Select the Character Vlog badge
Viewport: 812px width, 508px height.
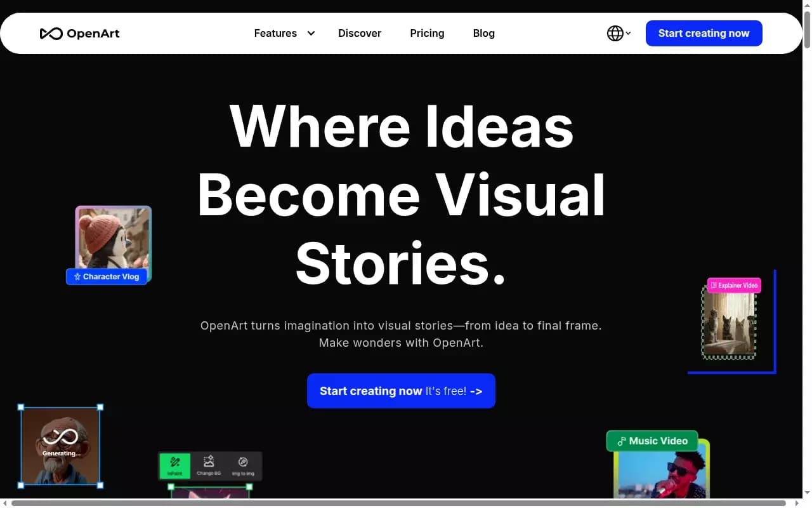(x=107, y=277)
